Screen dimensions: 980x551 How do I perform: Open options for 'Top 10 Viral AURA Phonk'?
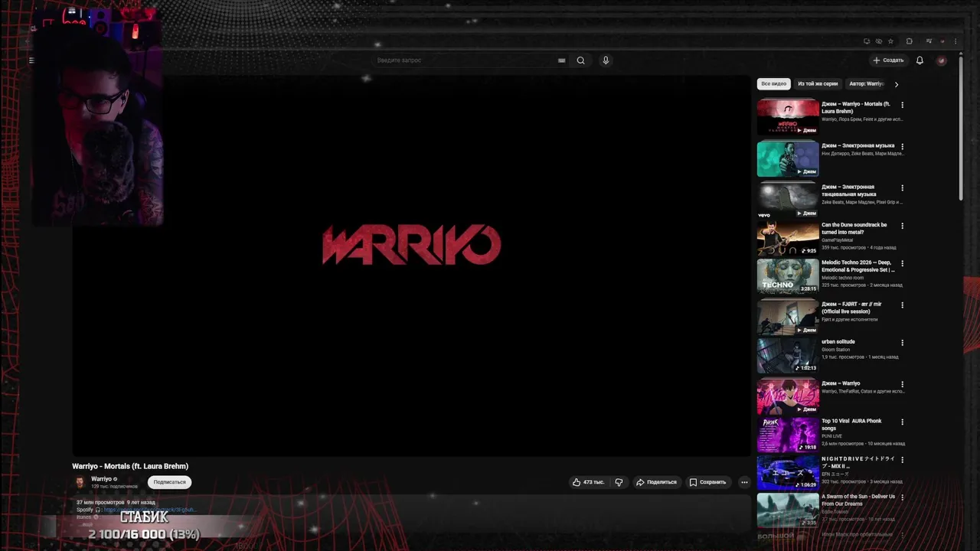pyautogui.click(x=902, y=422)
